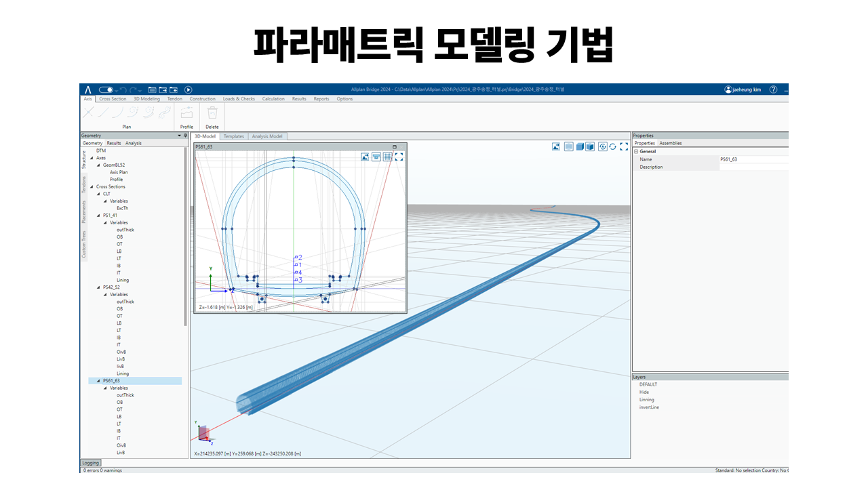This screenshot has width=868, height=488.
Task: Open the 3D Modeling ribbon tab
Action: (x=146, y=99)
